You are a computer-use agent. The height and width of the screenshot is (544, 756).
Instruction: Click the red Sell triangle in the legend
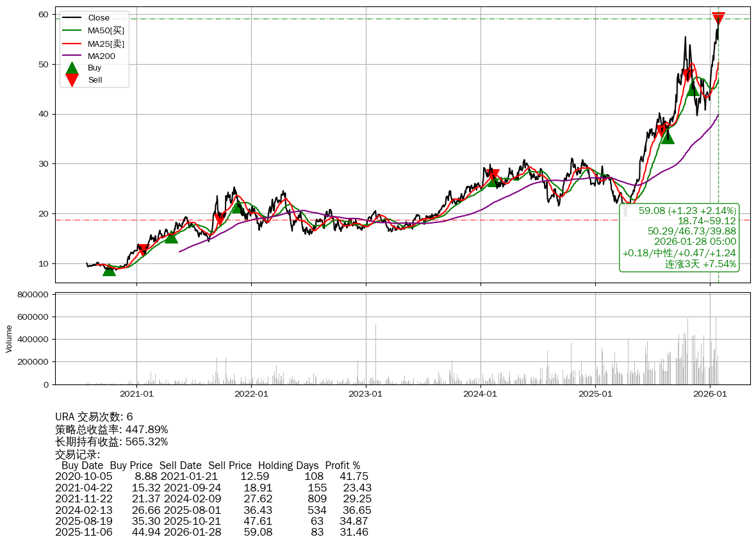tap(72, 80)
